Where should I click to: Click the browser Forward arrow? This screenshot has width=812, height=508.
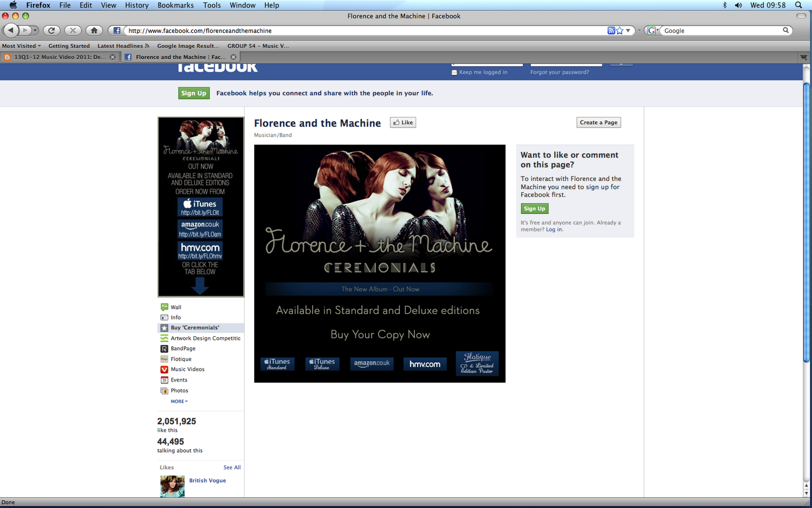[x=25, y=30]
